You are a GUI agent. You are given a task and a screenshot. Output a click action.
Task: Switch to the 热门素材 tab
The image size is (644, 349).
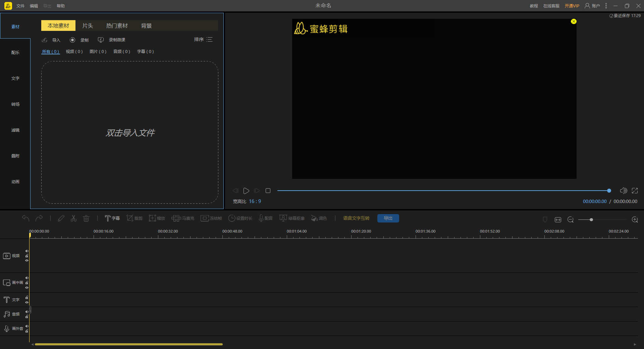click(x=117, y=26)
